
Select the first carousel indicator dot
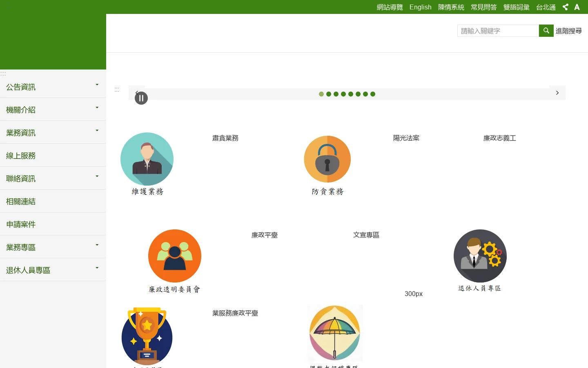[321, 94]
